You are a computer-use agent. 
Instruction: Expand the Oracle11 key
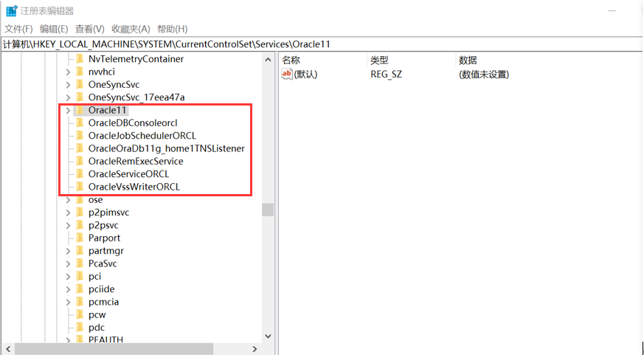[x=68, y=110]
